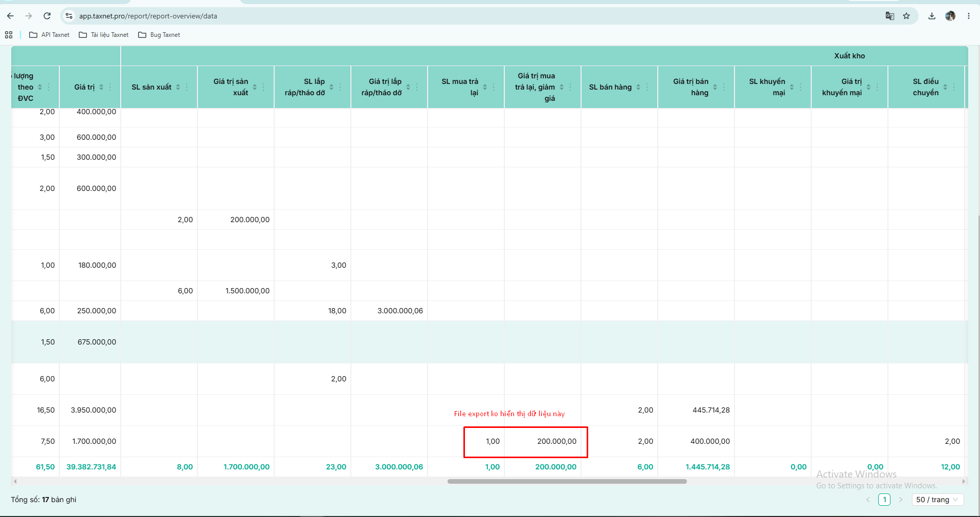Select page 1 in pagination
Viewport: 980px width, 517px height.
click(884, 500)
